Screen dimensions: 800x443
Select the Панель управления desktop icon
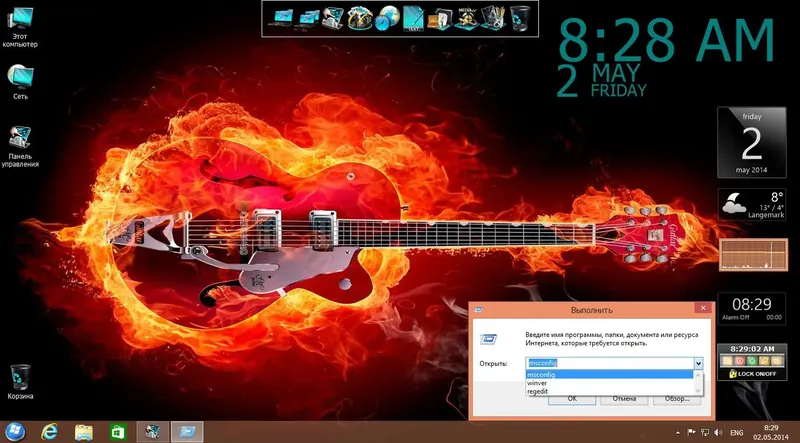click(x=20, y=146)
